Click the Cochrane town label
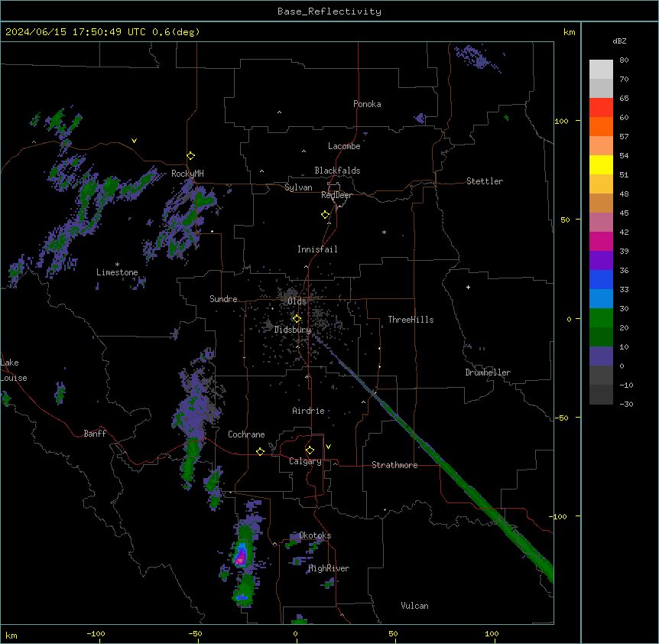Image resolution: width=659 pixels, height=644 pixels. pyautogui.click(x=246, y=434)
